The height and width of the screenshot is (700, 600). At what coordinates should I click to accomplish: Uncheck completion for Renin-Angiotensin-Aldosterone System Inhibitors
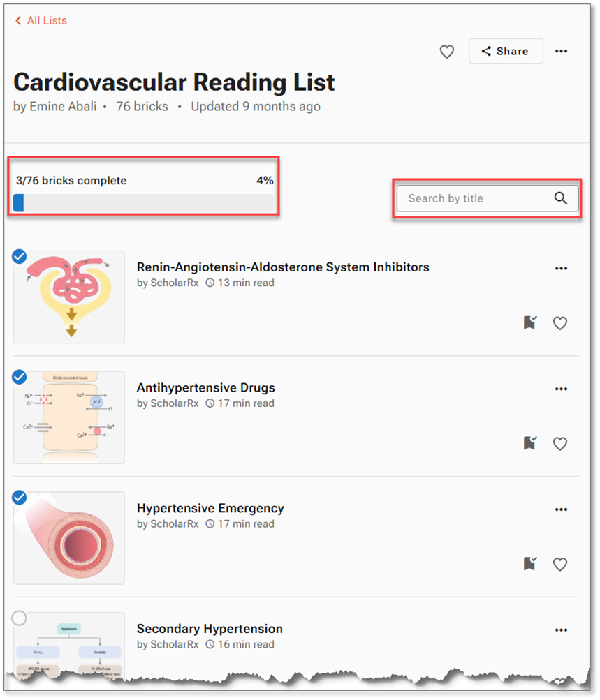pyautogui.click(x=20, y=257)
